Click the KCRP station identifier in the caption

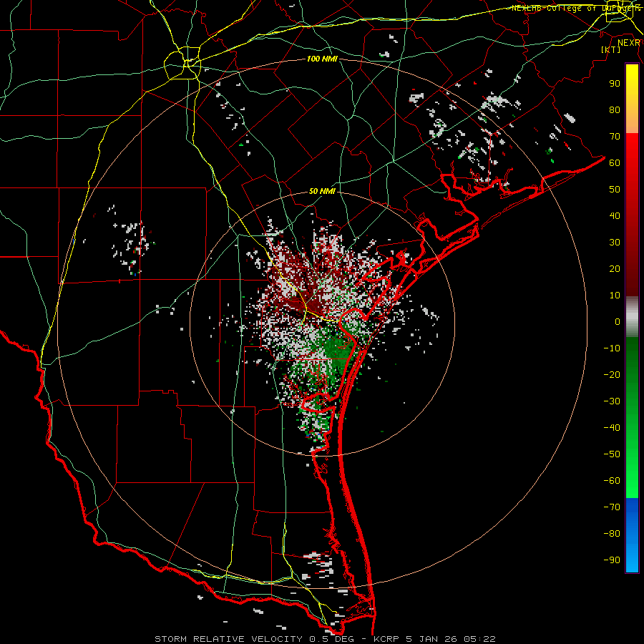point(386,639)
